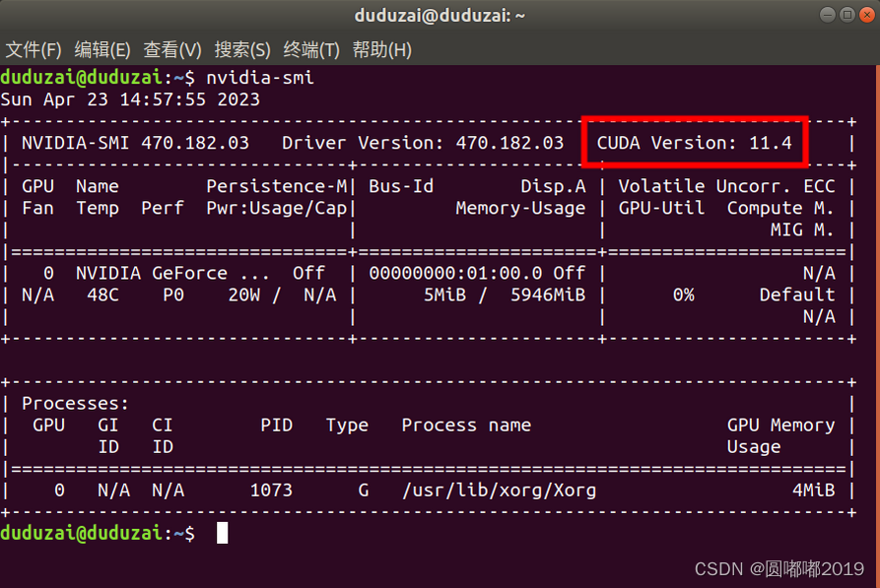Click the Memory-Usage header
This screenshot has width=880, height=588.
click(x=520, y=208)
